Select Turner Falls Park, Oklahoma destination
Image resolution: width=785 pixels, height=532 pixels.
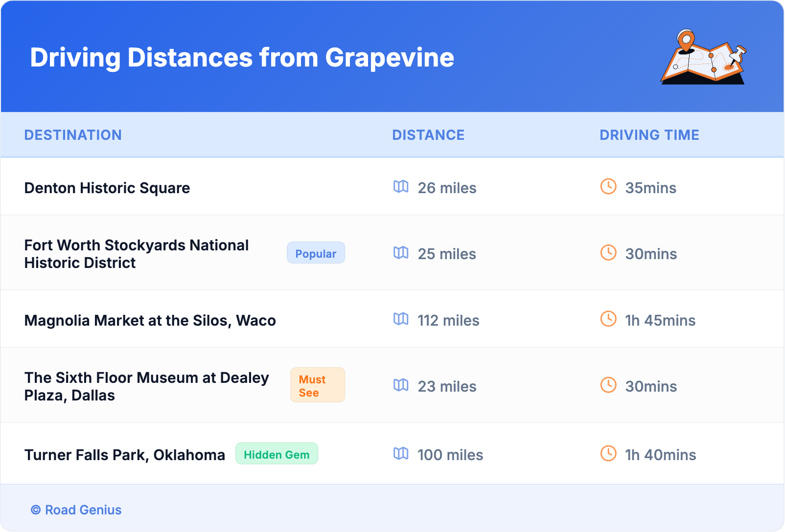(125, 455)
